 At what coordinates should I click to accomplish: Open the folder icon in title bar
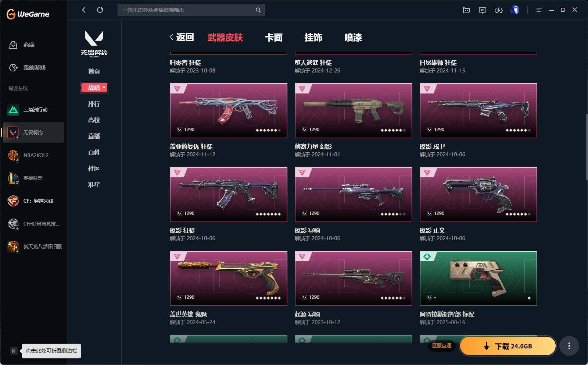(x=466, y=10)
